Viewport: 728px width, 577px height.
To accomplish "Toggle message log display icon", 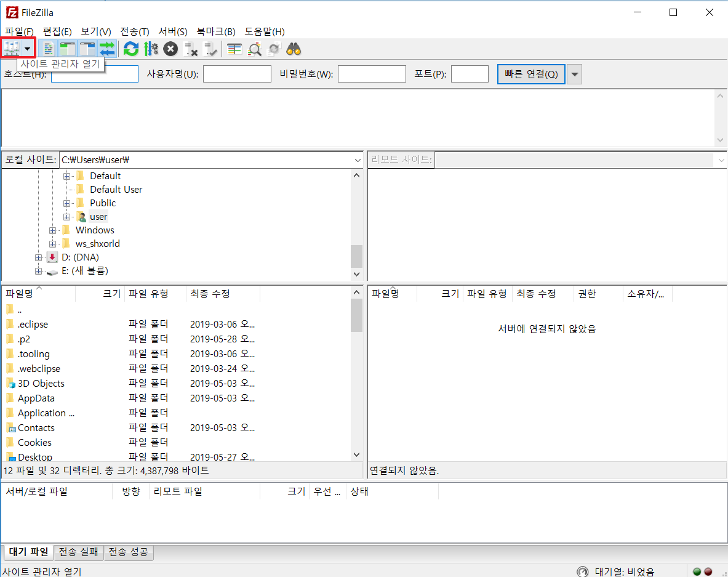I will (48, 48).
